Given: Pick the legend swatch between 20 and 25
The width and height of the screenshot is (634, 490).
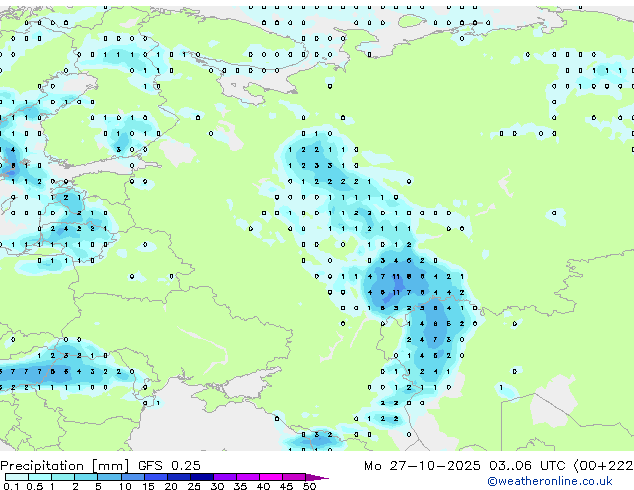Looking at the screenshot, I should [x=178, y=477].
